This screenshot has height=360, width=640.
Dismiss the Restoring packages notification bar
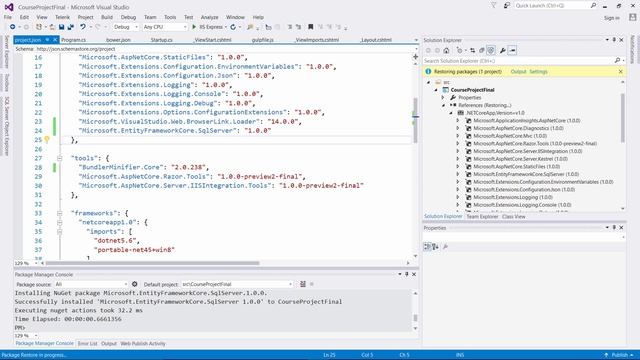point(621,71)
